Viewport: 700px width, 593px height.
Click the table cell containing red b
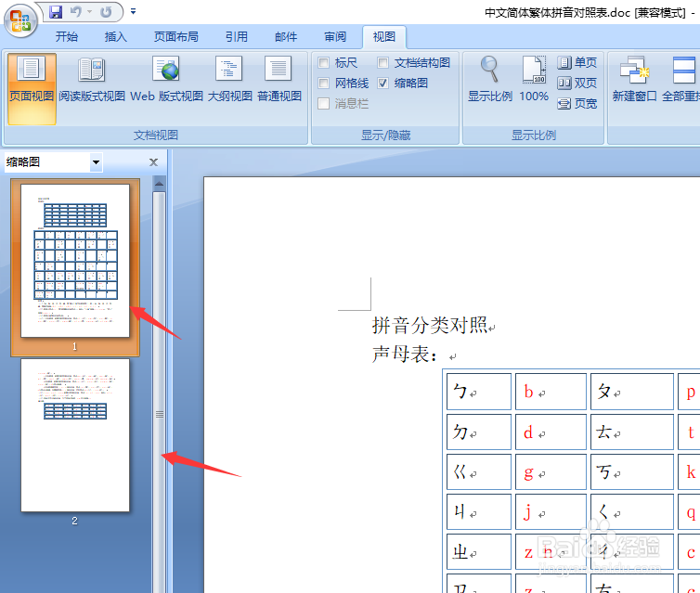pos(551,392)
